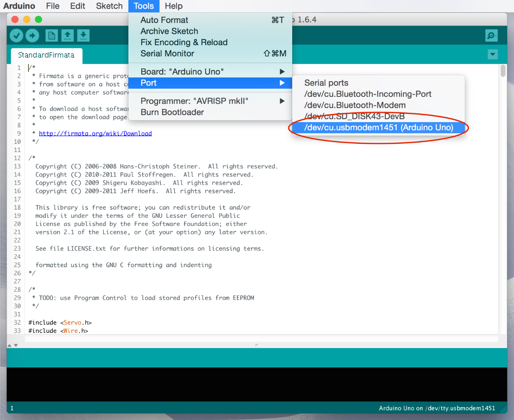Open the Sketch menu
The image size is (514, 420).
[x=109, y=6]
